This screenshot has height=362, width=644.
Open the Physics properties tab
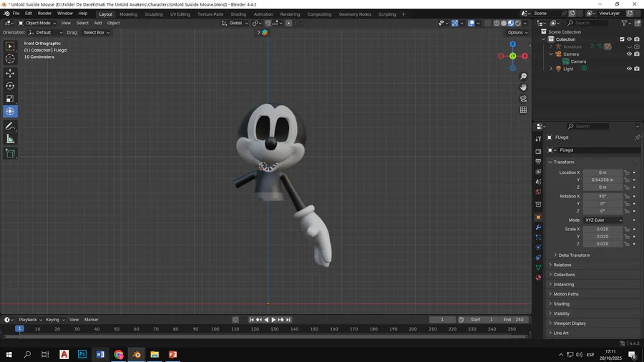click(x=538, y=248)
